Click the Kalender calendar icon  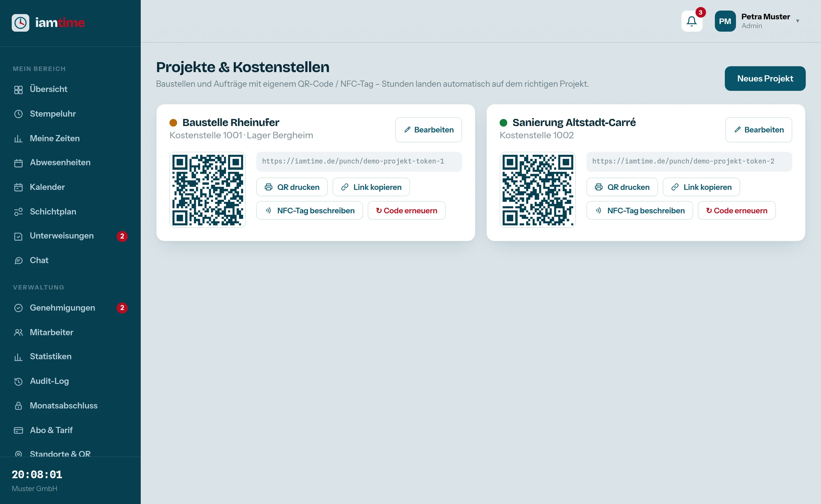18,187
